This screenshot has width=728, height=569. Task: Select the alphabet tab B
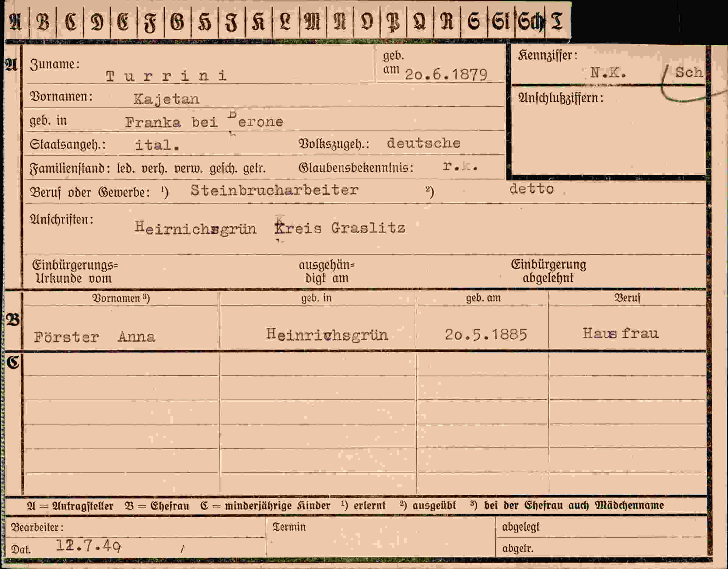pos(43,22)
